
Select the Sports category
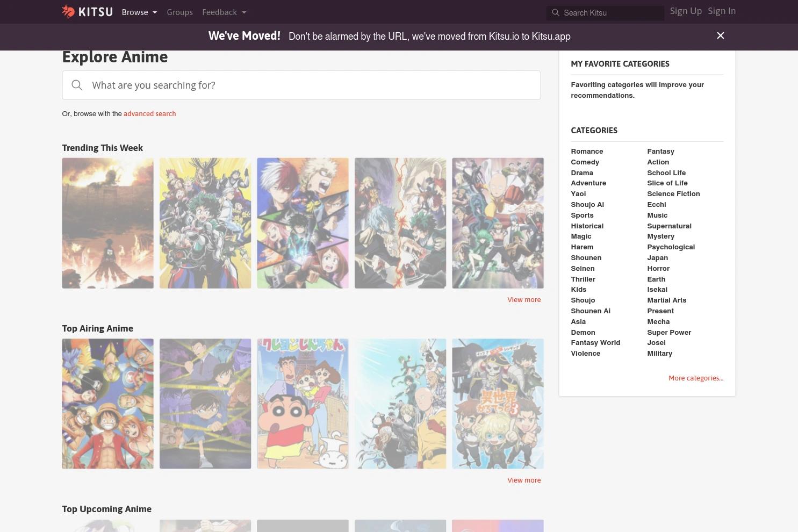(x=582, y=215)
